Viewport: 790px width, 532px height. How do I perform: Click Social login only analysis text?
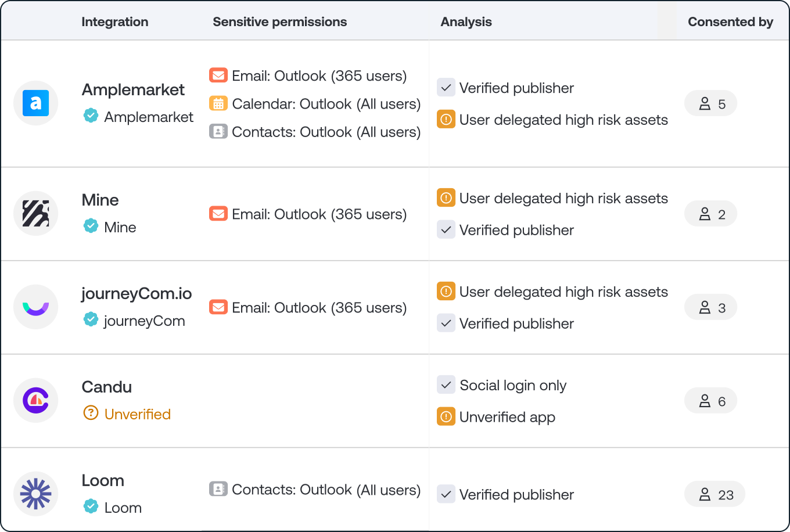[x=513, y=386]
